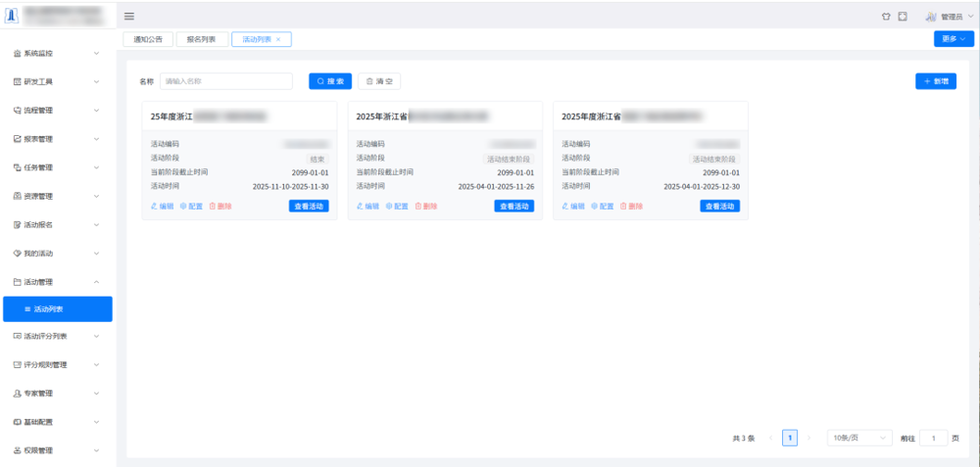Click 删除 on the 25年度浙江 card
This screenshot has height=467, width=980.
coord(220,207)
